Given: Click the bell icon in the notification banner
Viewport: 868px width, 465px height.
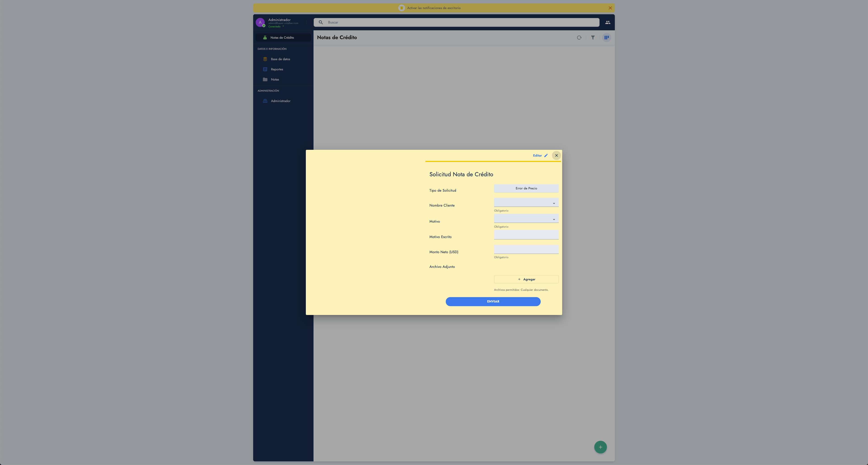Looking at the screenshot, I should point(401,7).
